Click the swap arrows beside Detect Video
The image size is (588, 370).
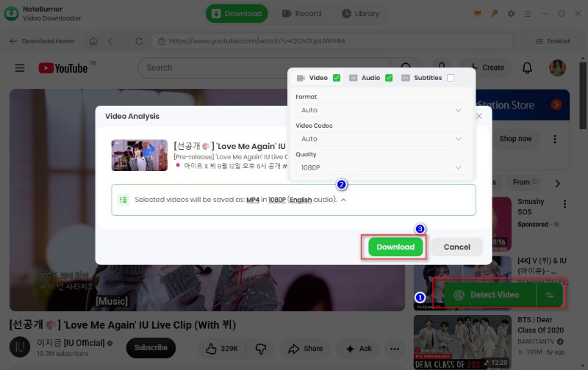tap(550, 295)
